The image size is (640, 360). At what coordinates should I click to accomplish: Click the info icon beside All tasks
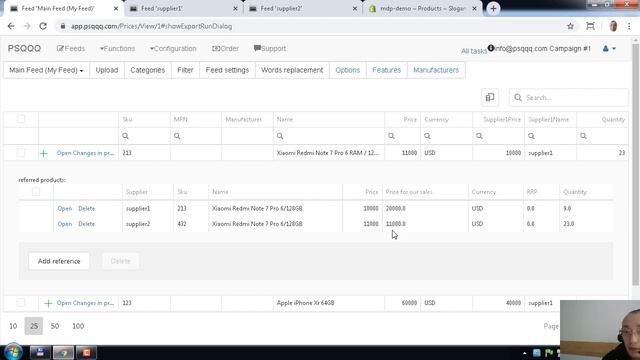tap(491, 48)
